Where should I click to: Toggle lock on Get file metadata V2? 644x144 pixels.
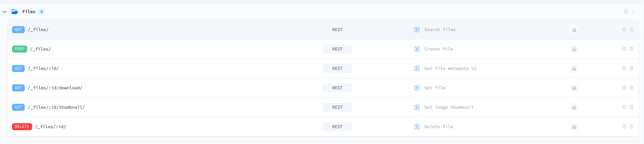point(574,68)
